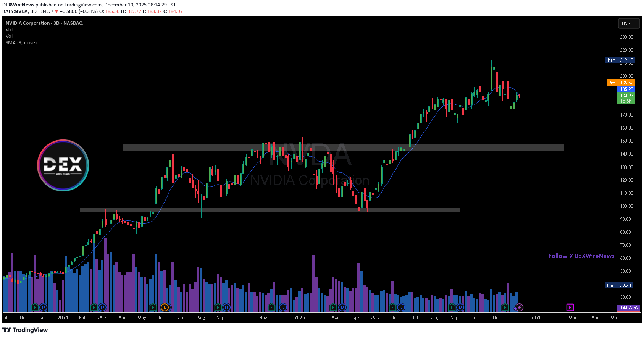Click the orange stock split S marker

(x=165, y=307)
